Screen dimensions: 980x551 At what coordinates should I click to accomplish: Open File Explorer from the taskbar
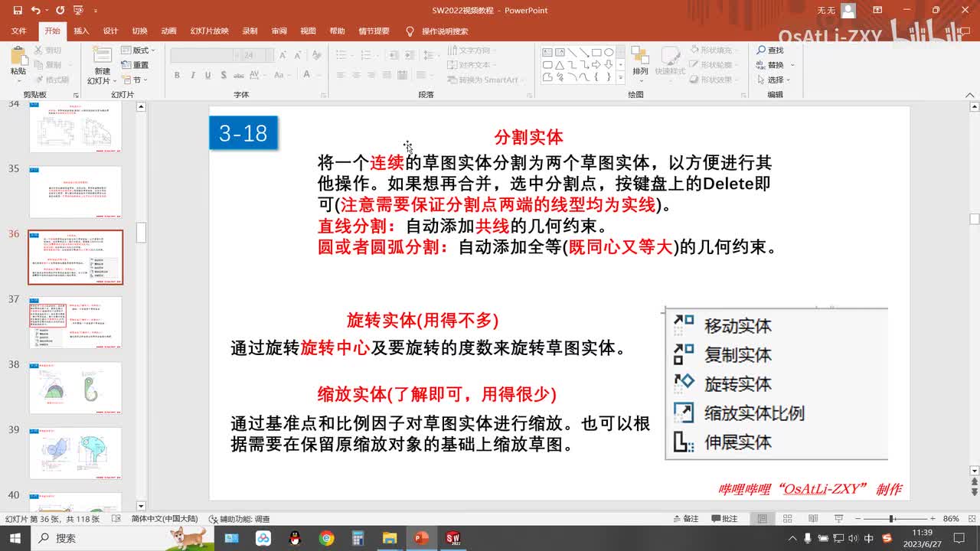[x=390, y=538]
